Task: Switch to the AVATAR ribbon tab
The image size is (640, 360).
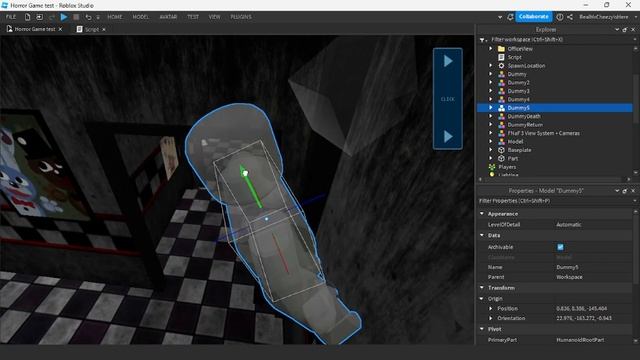Action: [168, 17]
